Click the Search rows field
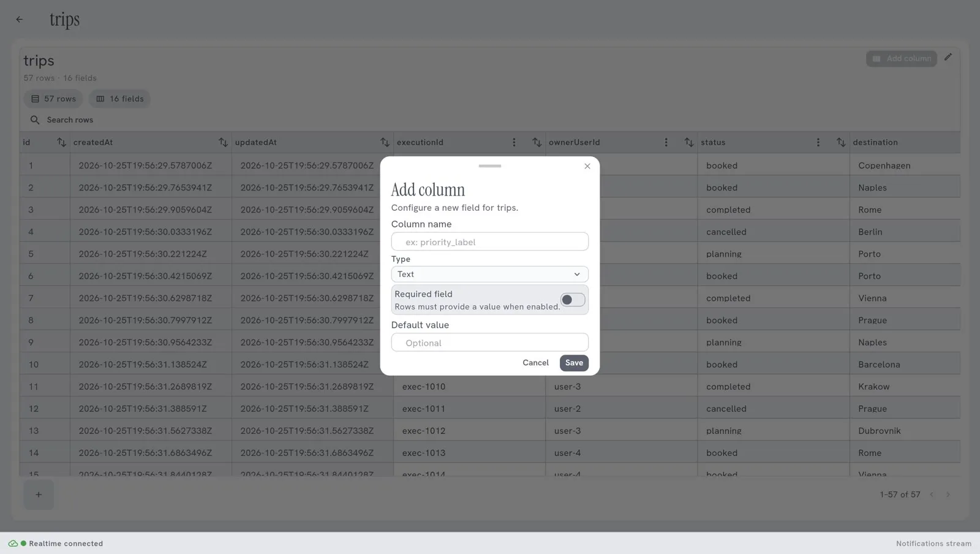 tap(70, 120)
